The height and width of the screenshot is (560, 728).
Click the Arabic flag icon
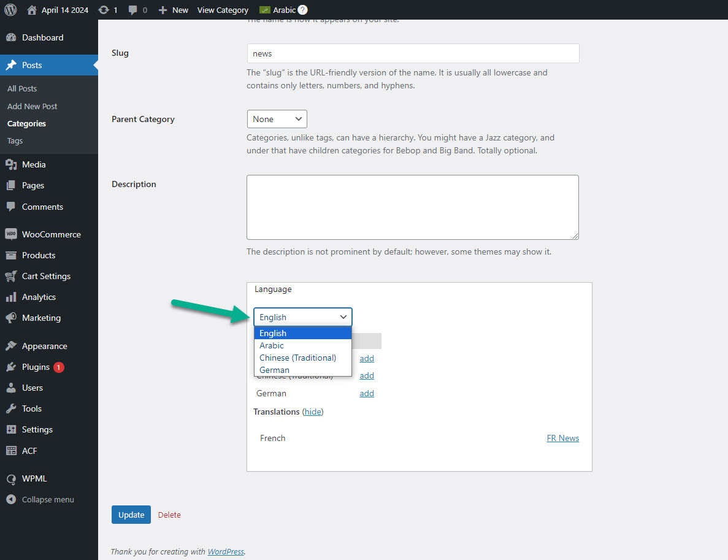pos(264,10)
